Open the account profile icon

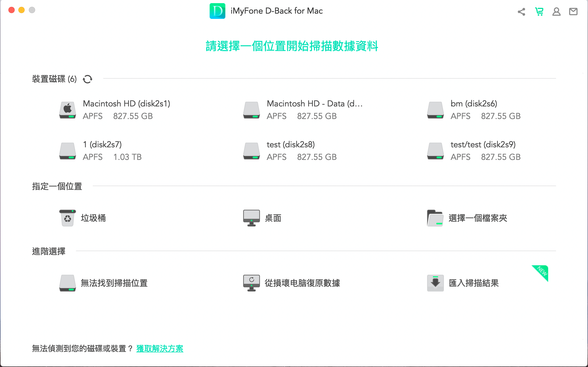[556, 12]
